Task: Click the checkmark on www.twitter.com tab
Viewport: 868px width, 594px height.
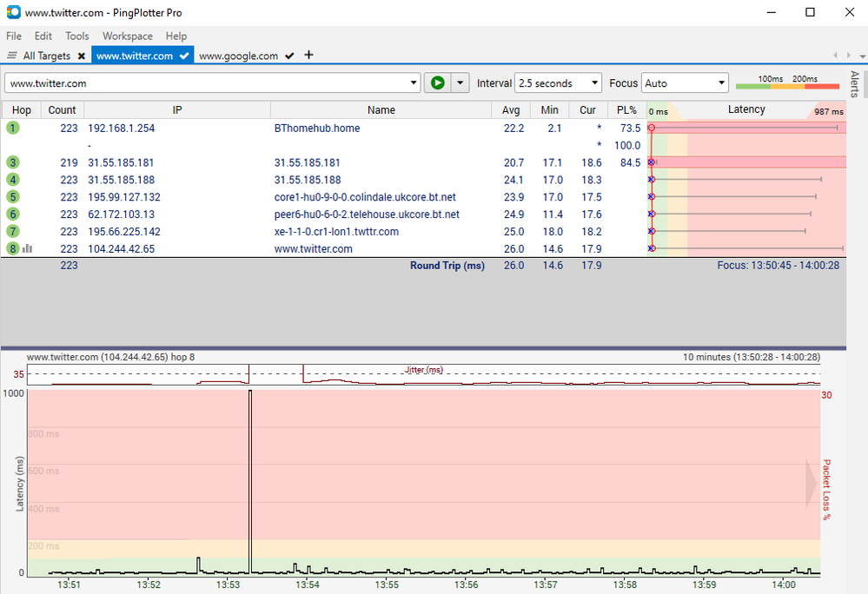Action: point(184,56)
